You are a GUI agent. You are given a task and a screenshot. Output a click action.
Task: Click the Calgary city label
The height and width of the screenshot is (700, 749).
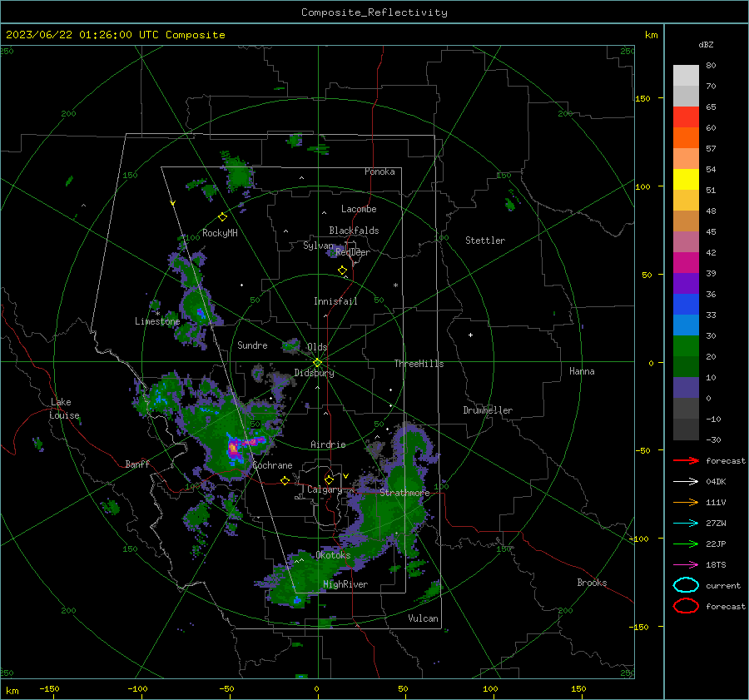(325, 489)
